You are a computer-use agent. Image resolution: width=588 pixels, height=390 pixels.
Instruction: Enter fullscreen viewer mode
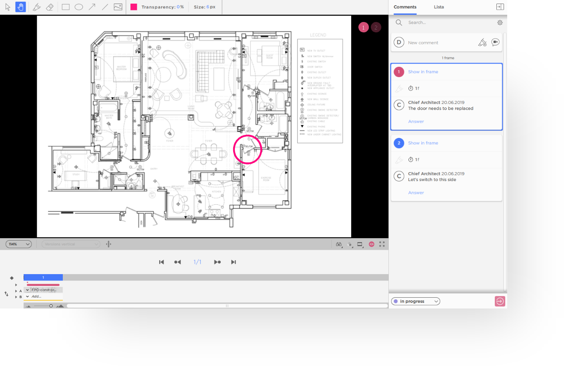[x=382, y=244]
